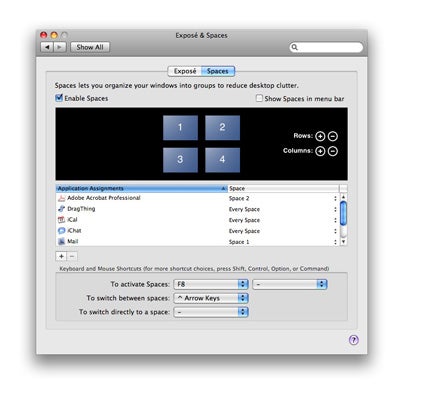The image size is (423, 400).
Task: Enable Show Spaces in menu bar
Action: [259, 98]
